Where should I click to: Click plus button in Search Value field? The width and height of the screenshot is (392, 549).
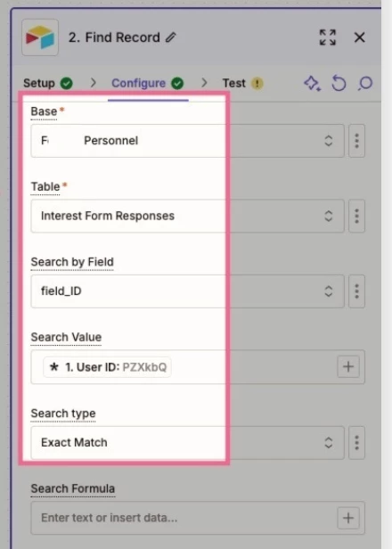(x=348, y=367)
